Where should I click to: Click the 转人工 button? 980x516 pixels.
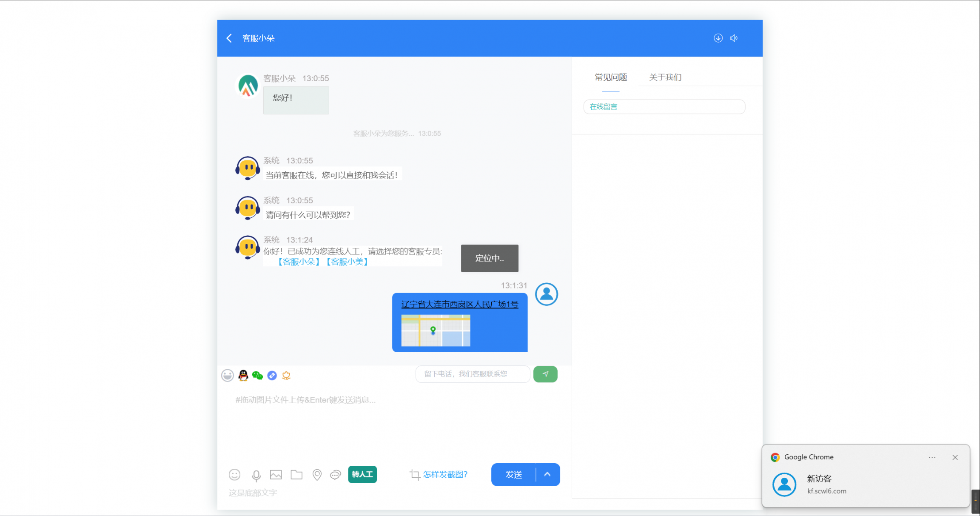[x=362, y=474]
